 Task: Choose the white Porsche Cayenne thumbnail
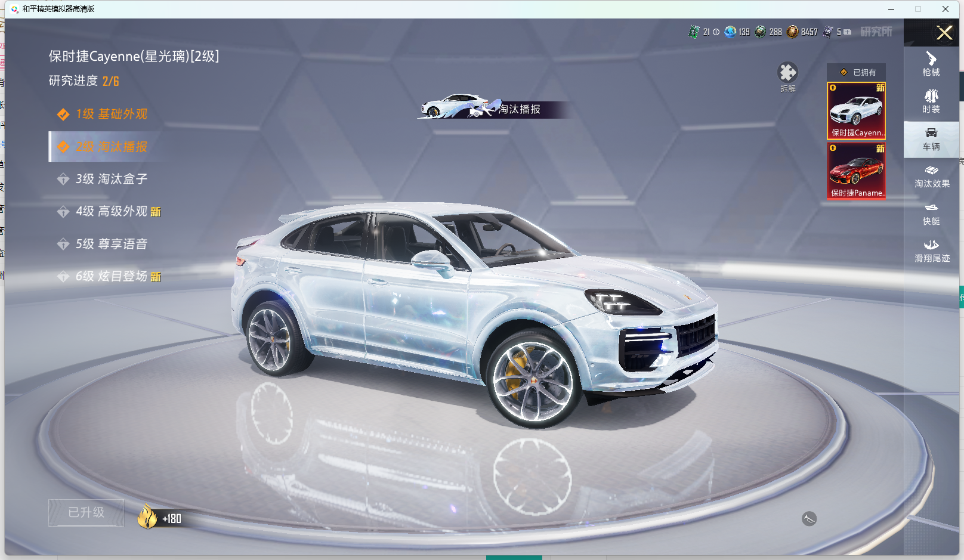tap(856, 111)
